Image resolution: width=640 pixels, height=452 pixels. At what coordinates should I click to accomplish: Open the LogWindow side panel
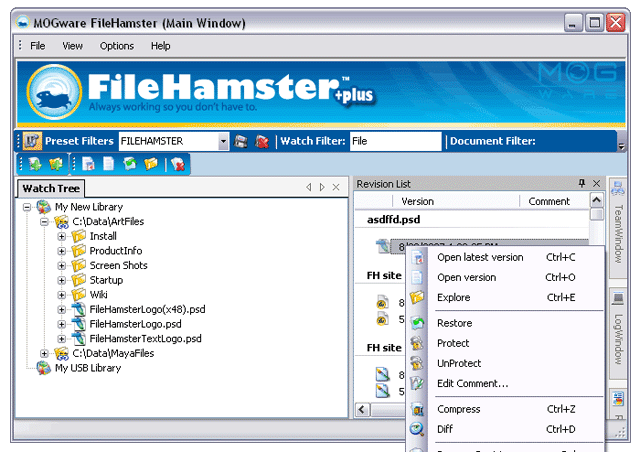(618, 333)
